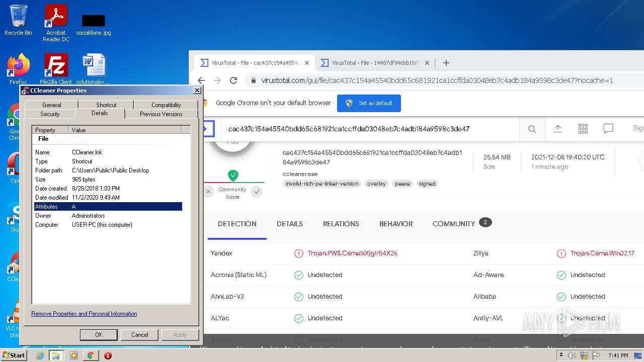The image size is (644, 362).
Task: Click VirusTotal search magnifier icon
Action: (532, 129)
